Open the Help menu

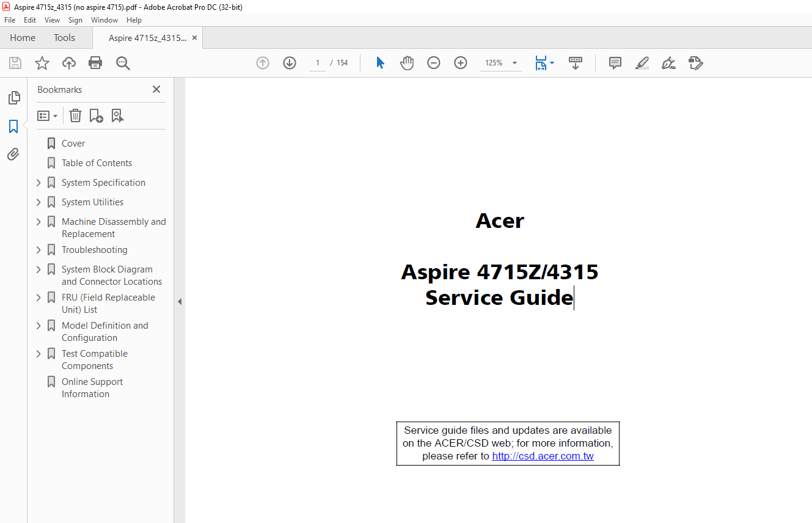point(134,20)
